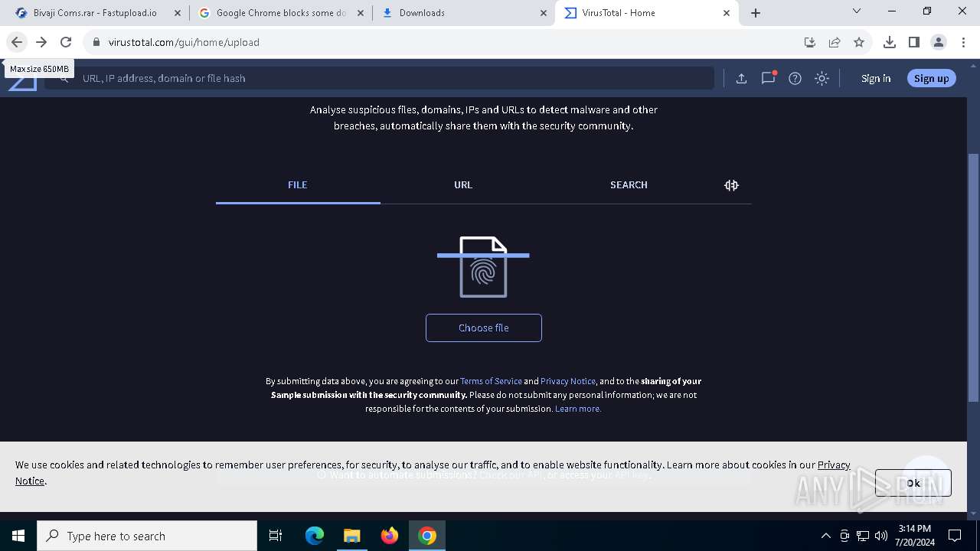Switch to the Google Chrome blocks some downloads tab
Viewport: 980px width, 551px height.
[280, 13]
